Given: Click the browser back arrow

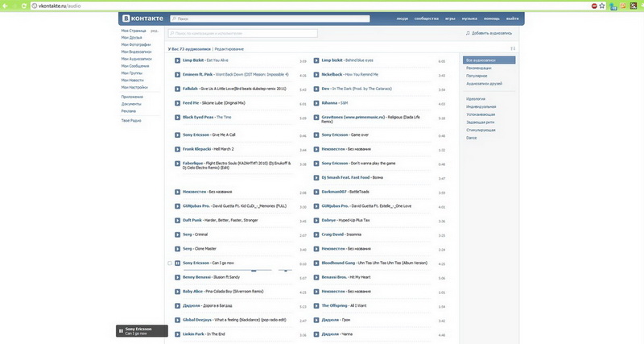Looking at the screenshot, I should pos(6,6).
